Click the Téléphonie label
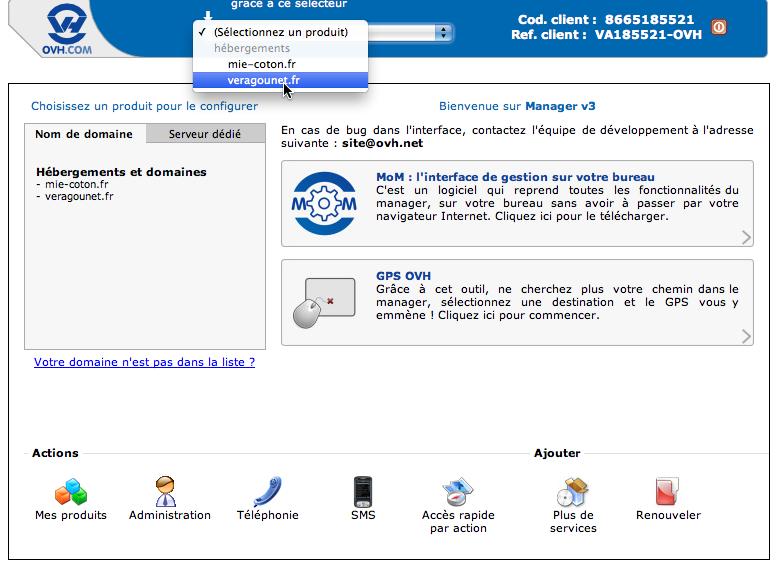 (268, 515)
